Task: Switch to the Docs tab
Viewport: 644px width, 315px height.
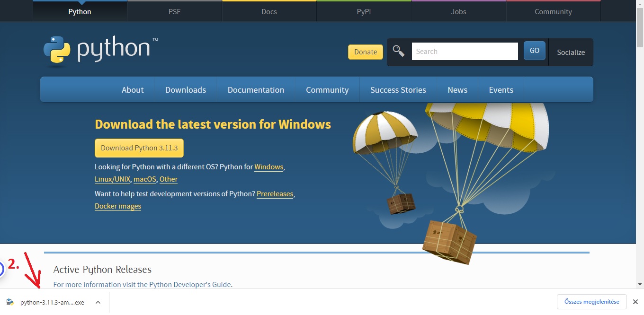Action: [269, 11]
